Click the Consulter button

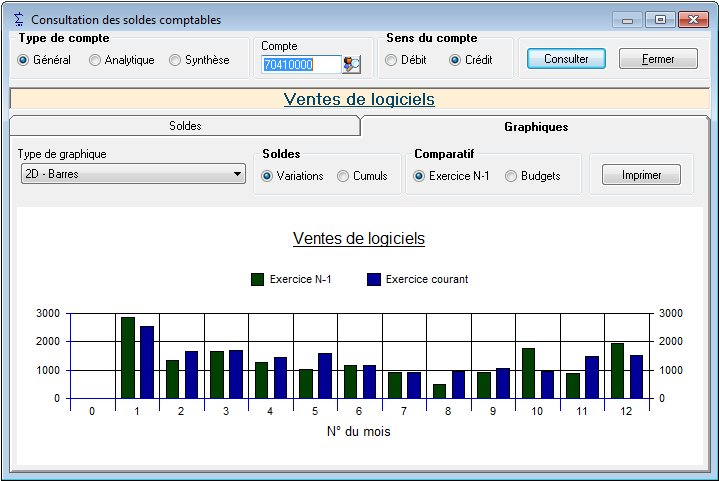(x=566, y=59)
